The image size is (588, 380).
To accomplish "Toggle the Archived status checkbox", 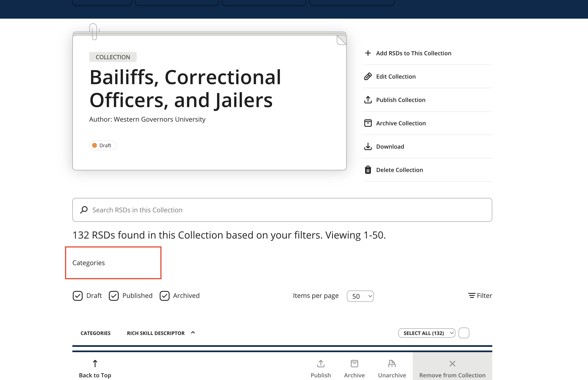I will click(x=165, y=296).
